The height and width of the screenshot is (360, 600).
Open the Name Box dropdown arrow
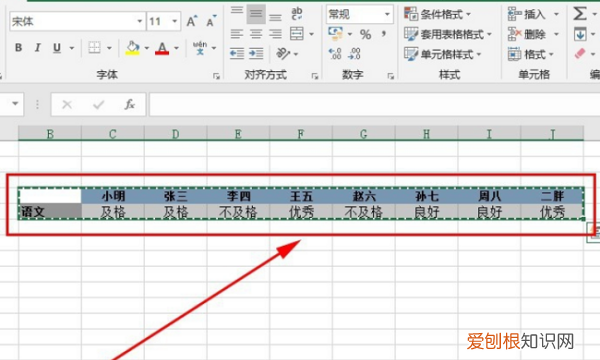pos(15,104)
